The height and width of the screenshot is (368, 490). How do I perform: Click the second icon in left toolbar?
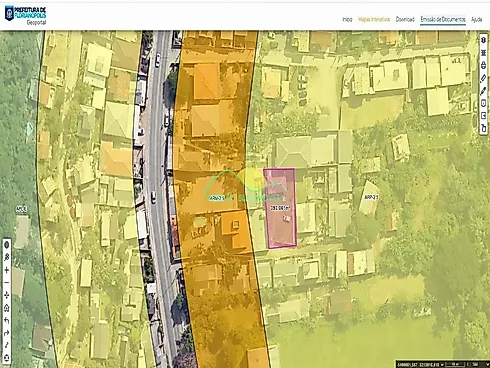[7, 257]
